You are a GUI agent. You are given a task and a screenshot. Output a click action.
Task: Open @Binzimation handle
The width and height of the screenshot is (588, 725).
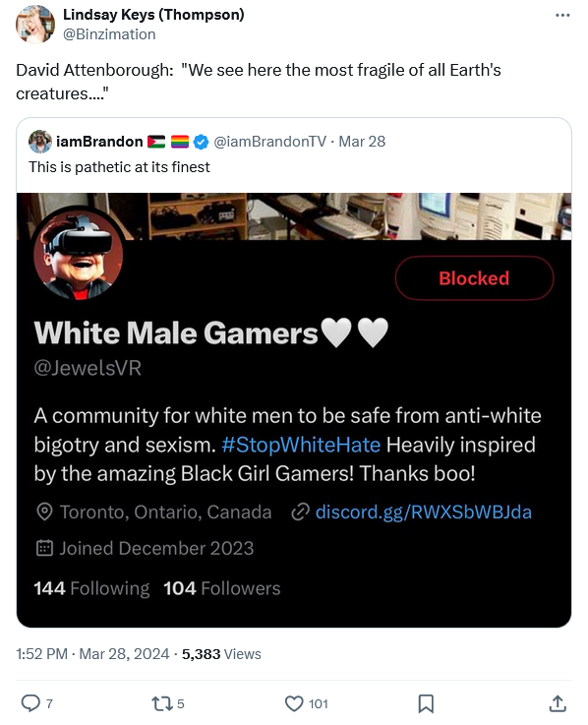(109, 34)
